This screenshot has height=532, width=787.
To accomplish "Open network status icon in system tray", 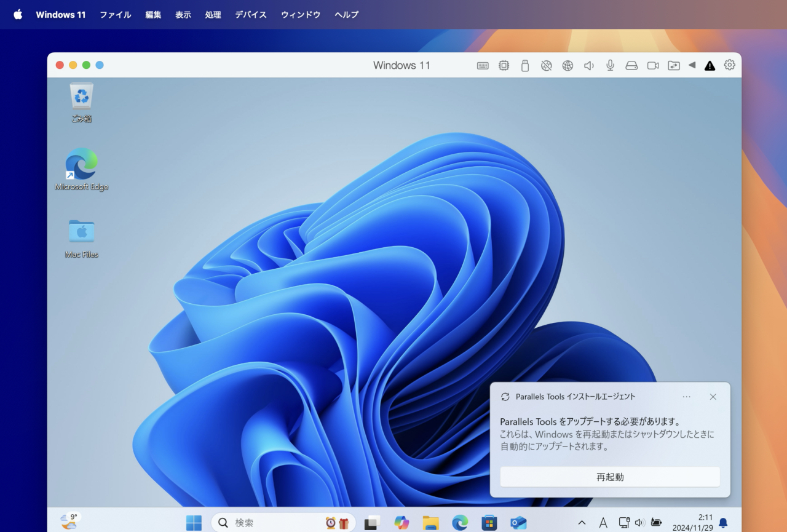I will coord(624,523).
